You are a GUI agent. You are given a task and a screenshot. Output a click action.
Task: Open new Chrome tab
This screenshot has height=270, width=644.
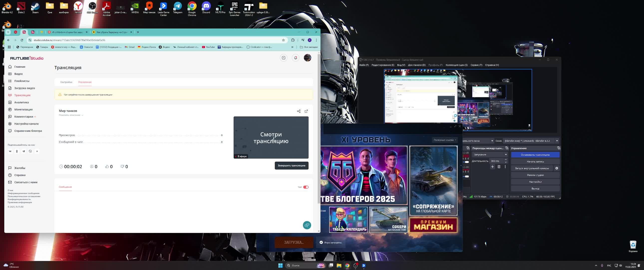click(x=138, y=32)
